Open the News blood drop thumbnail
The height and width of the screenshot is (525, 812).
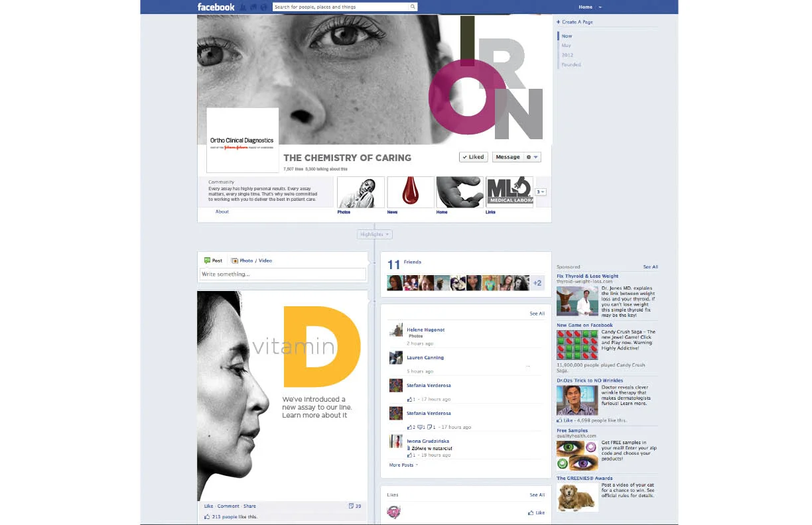411,192
